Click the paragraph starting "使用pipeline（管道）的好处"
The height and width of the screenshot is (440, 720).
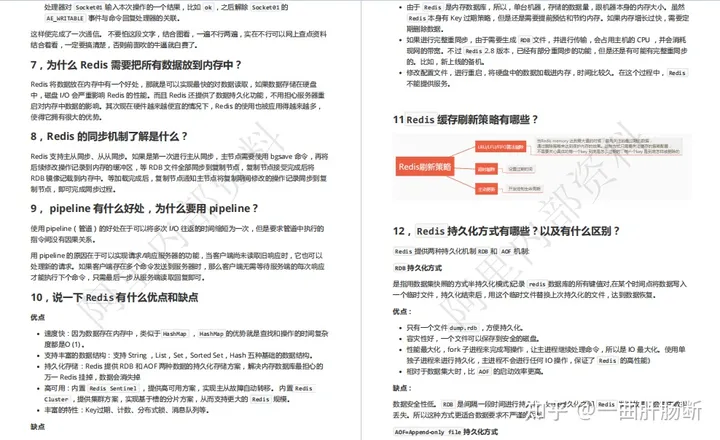tap(177, 234)
